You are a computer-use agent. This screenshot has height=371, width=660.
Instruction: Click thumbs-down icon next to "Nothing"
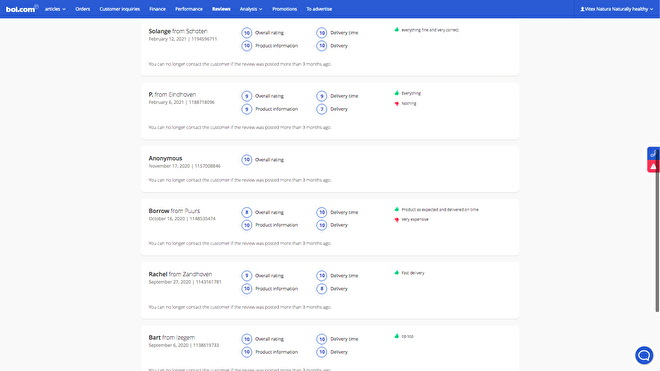[397, 104]
